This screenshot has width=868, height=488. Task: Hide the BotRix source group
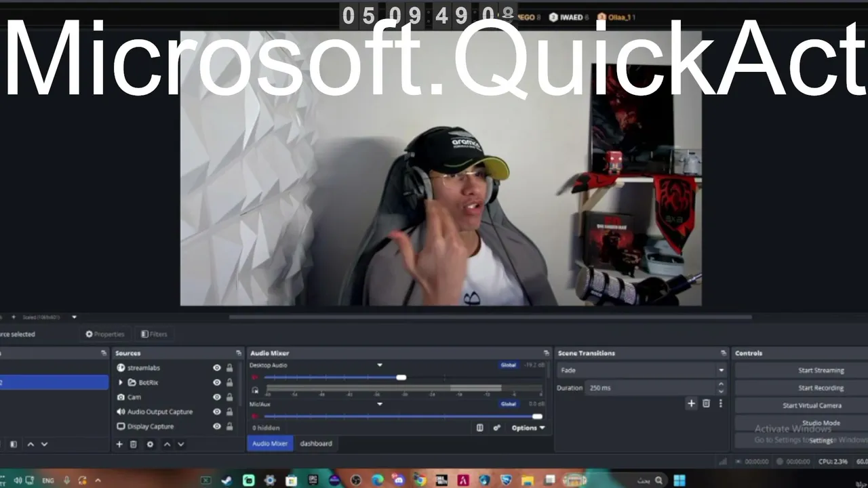click(x=217, y=383)
